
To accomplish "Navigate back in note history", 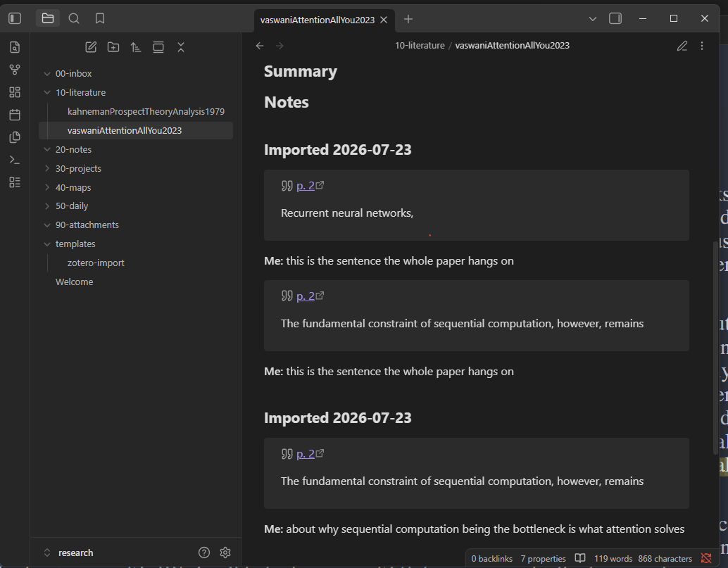I will (260, 46).
